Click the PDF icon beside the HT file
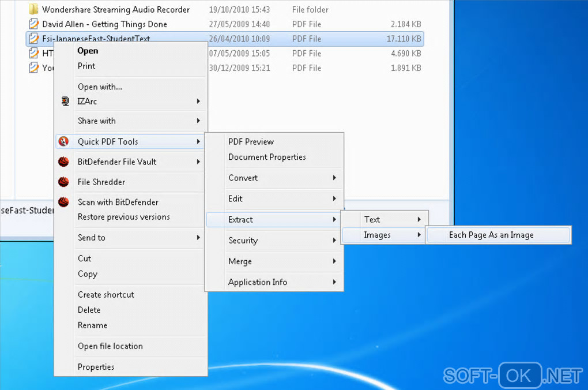Image resolution: width=588 pixels, height=390 pixels. pyautogui.click(x=34, y=53)
